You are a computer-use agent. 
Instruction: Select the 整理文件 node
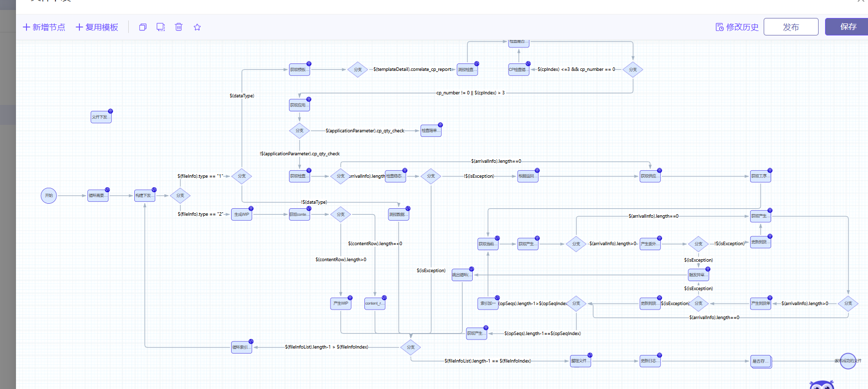[580, 361]
